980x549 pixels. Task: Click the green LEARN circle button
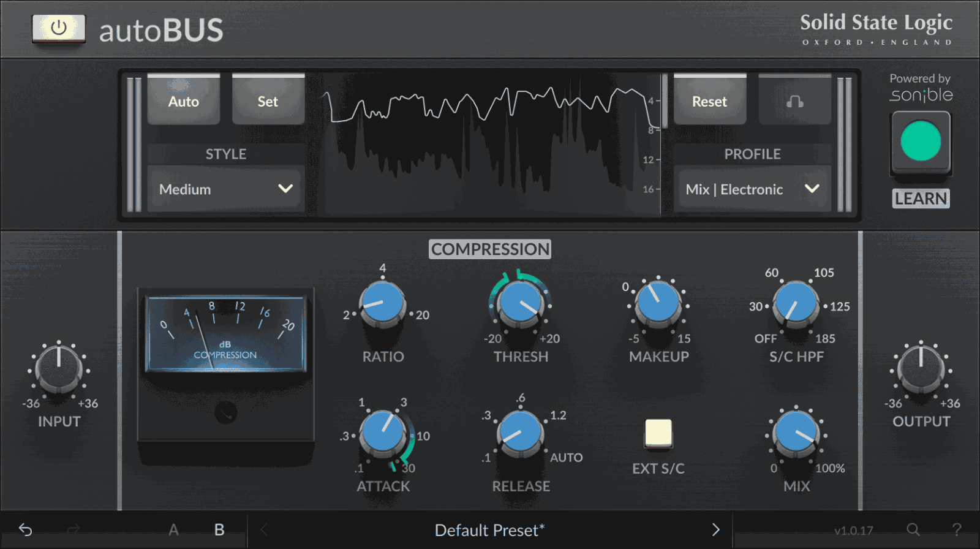pyautogui.click(x=921, y=141)
